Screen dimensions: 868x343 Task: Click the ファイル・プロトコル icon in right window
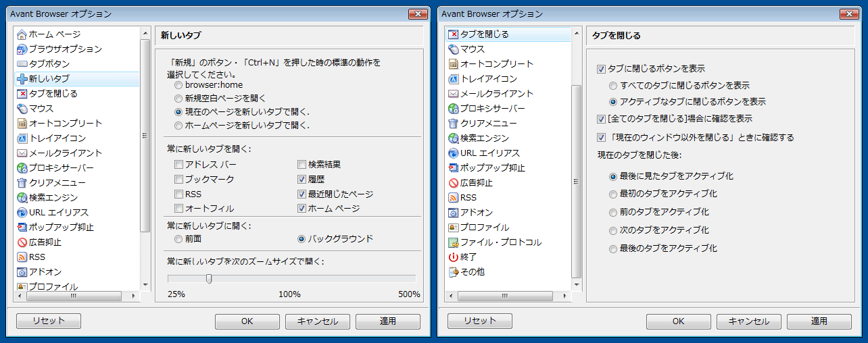(x=454, y=242)
